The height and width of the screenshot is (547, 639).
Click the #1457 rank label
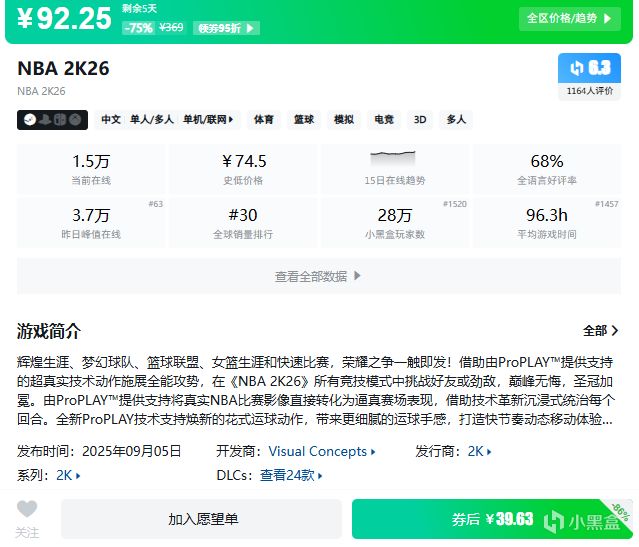coord(607,204)
